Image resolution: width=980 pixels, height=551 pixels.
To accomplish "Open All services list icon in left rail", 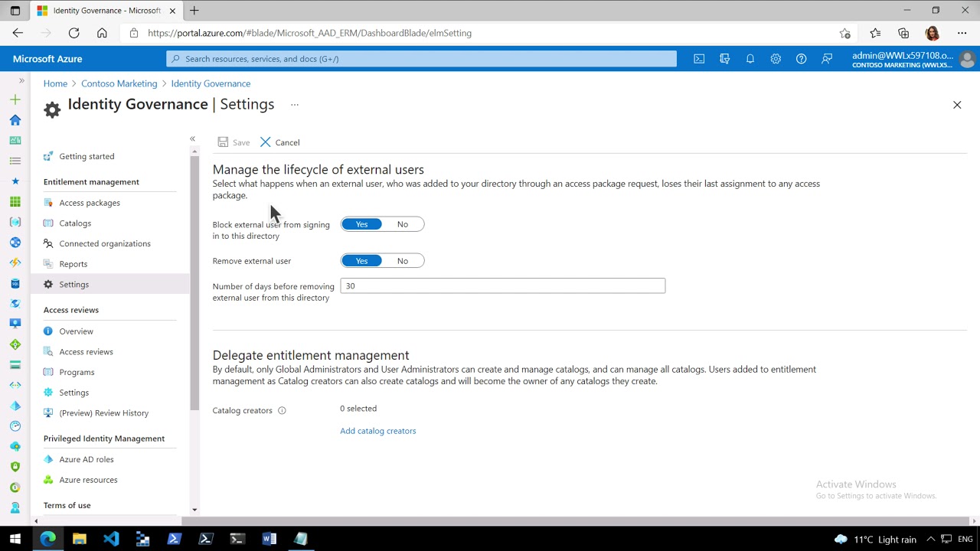I will [x=15, y=161].
